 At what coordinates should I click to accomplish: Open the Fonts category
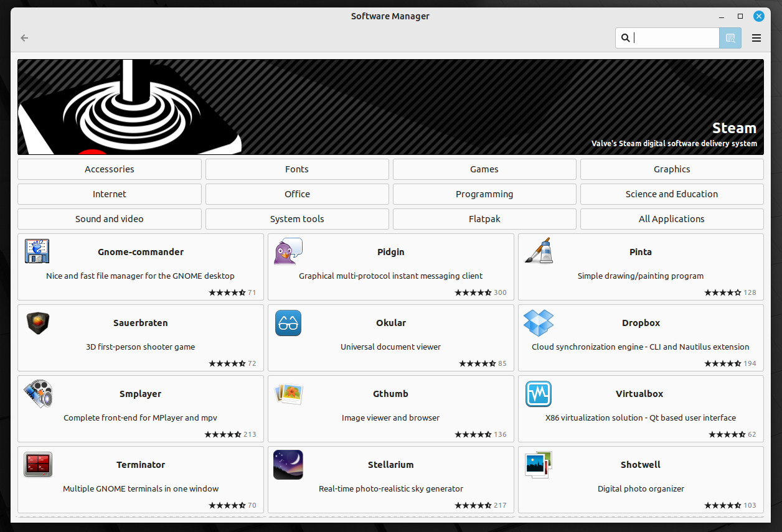coord(297,169)
